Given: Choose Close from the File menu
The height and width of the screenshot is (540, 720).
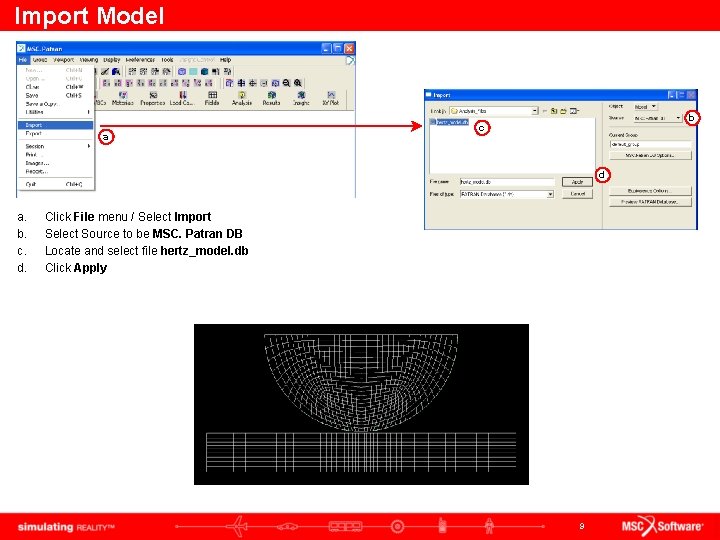Looking at the screenshot, I should [55, 87].
